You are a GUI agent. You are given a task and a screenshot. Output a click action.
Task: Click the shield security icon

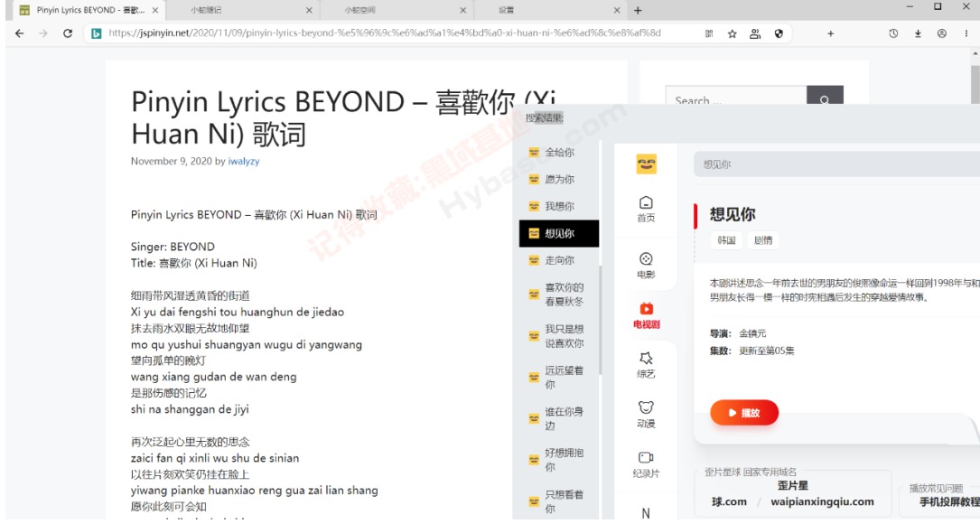tap(778, 33)
